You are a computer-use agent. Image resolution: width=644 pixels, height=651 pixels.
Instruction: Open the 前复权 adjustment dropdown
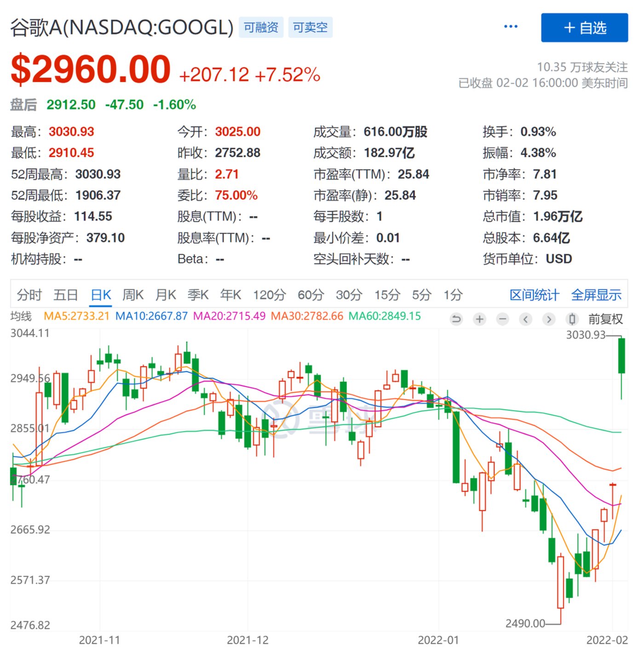pyautogui.click(x=605, y=319)
